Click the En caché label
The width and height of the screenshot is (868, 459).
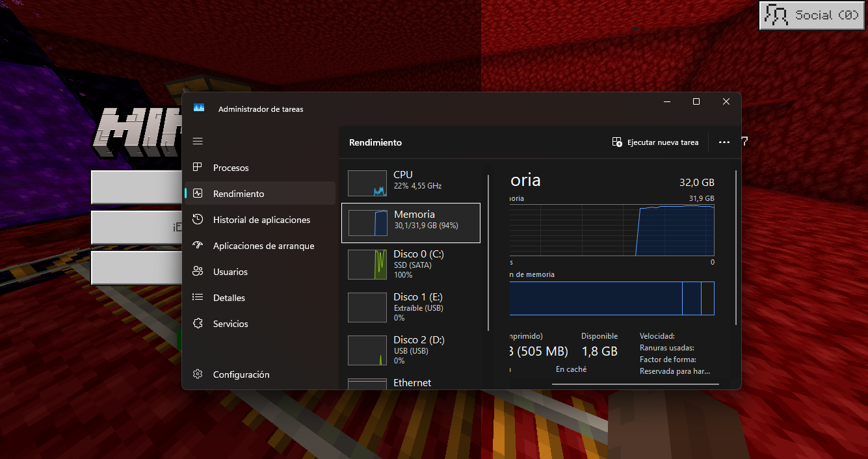click(x=571, y=369)
